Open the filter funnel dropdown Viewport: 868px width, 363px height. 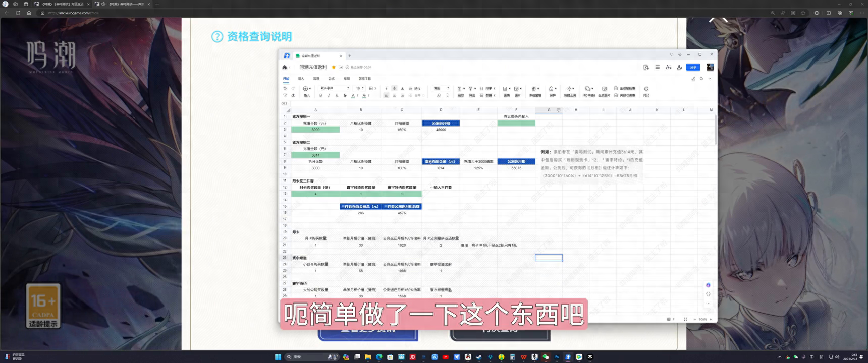(472, 88)
